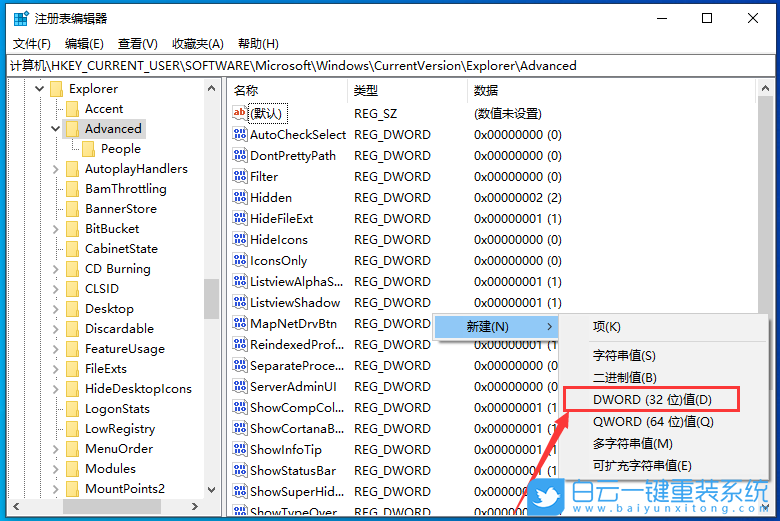Viewport: 780px width, 521px height.
Task: Click tree pane horizontal scroll right arrow
Action: pyautogui.click(x=195, y=507)
